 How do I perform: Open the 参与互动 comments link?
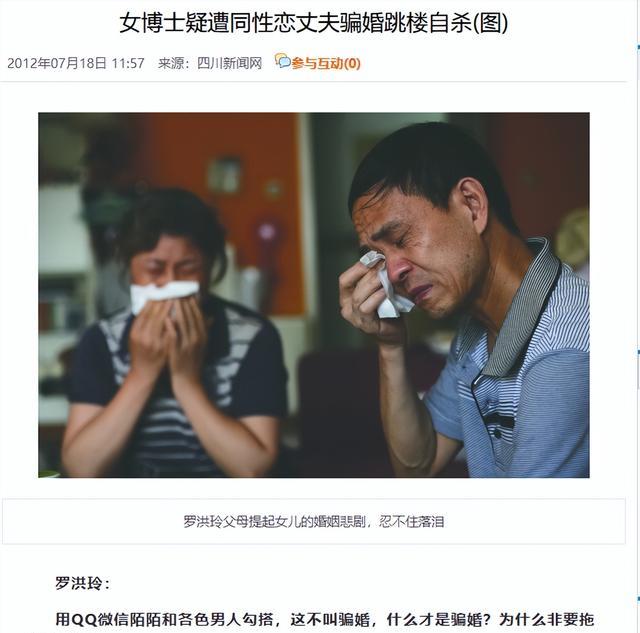(317, 63)
